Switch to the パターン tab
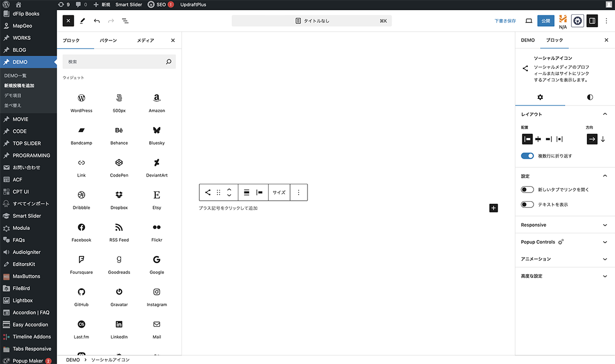Screen dimensions: 615x364 [x=108, y=40]
